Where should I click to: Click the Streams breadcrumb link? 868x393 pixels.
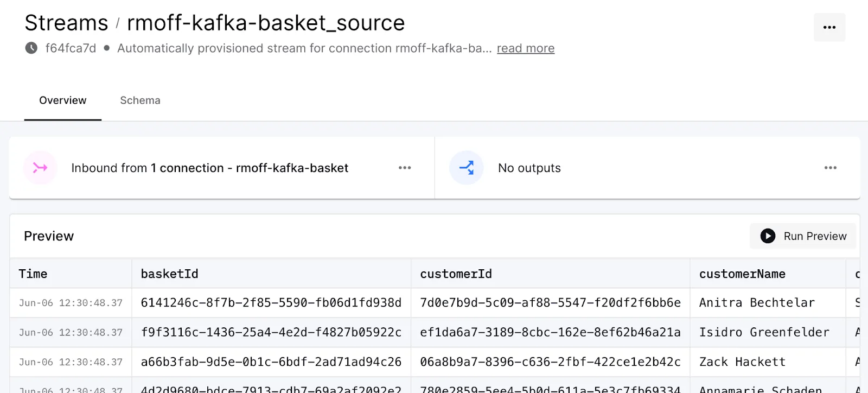[66, 23]
